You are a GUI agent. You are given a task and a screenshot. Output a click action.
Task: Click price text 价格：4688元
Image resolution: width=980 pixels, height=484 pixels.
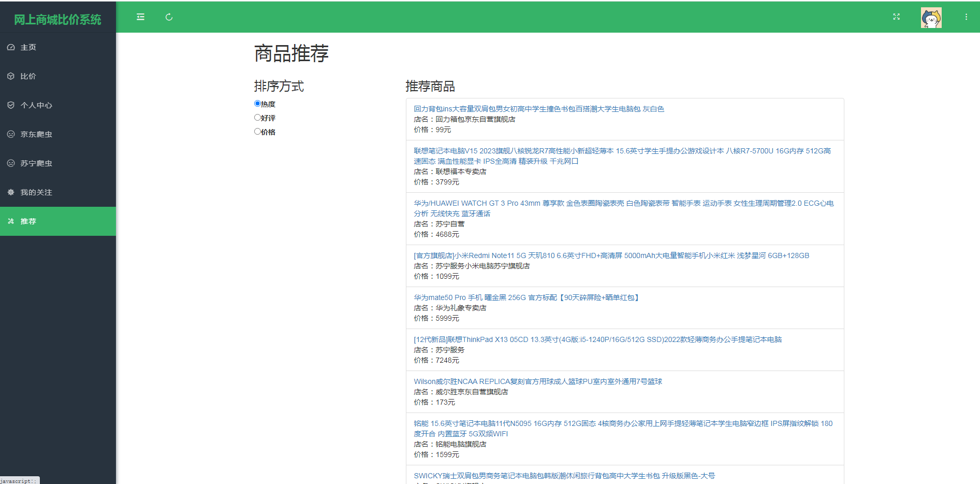click(436, 234)
